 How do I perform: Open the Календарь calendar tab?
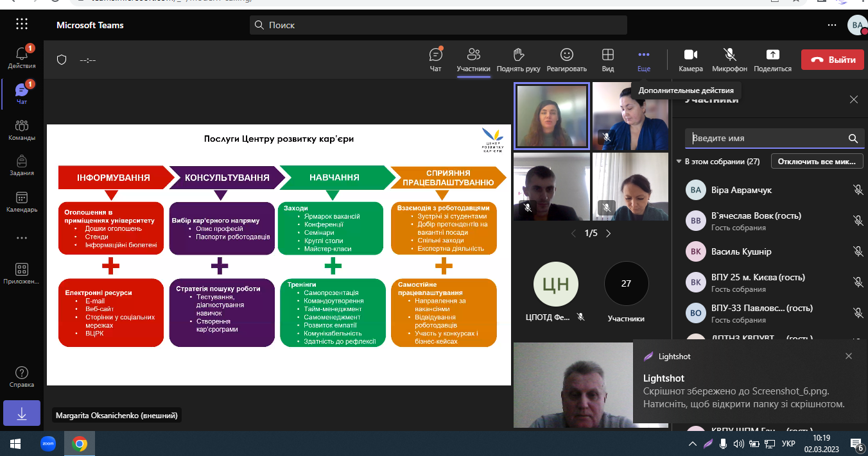pos(22,201)
